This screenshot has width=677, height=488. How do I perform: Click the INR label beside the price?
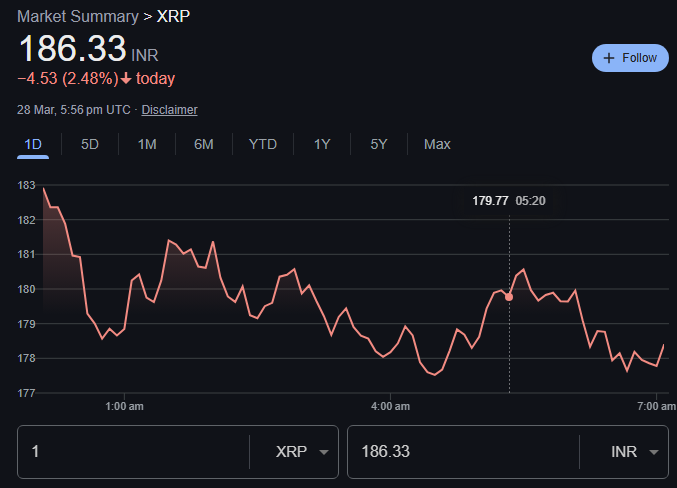[145, 56]
